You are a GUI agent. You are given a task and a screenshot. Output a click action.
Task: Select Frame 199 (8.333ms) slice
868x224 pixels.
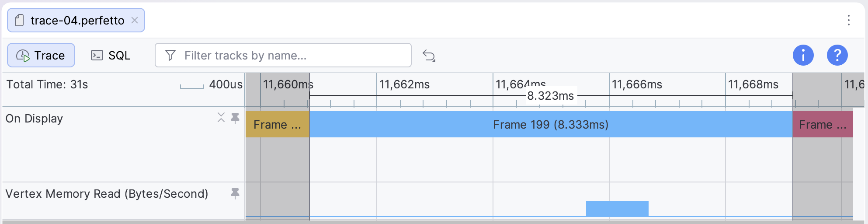click(x=551, y=124)
